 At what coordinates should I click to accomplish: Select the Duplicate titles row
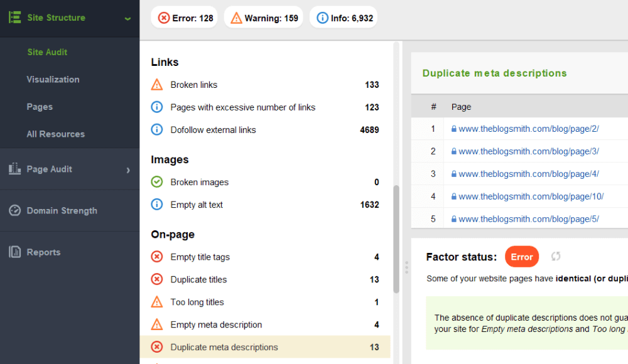click(x=264, y=279)
